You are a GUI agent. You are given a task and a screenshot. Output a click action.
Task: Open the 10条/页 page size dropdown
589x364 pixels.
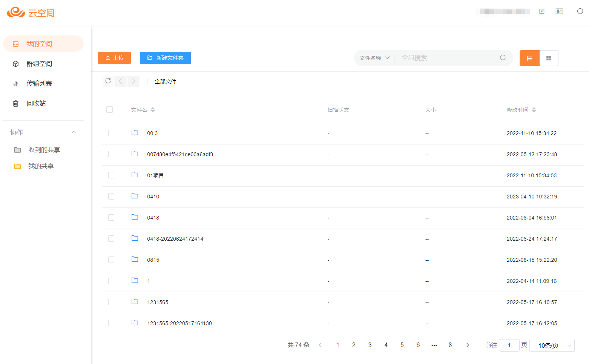click(x=552, y=345)
